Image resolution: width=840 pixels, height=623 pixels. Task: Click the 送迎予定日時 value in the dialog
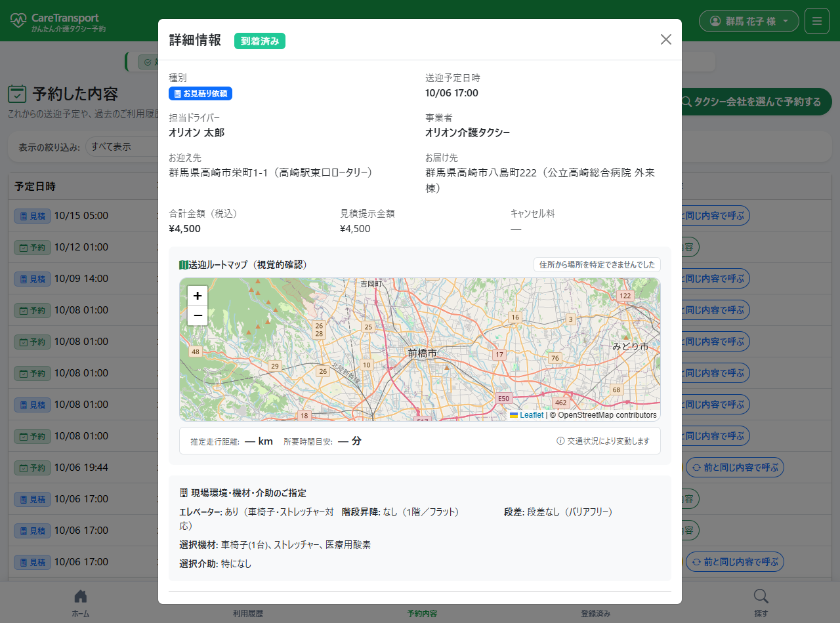coord(451,93)
